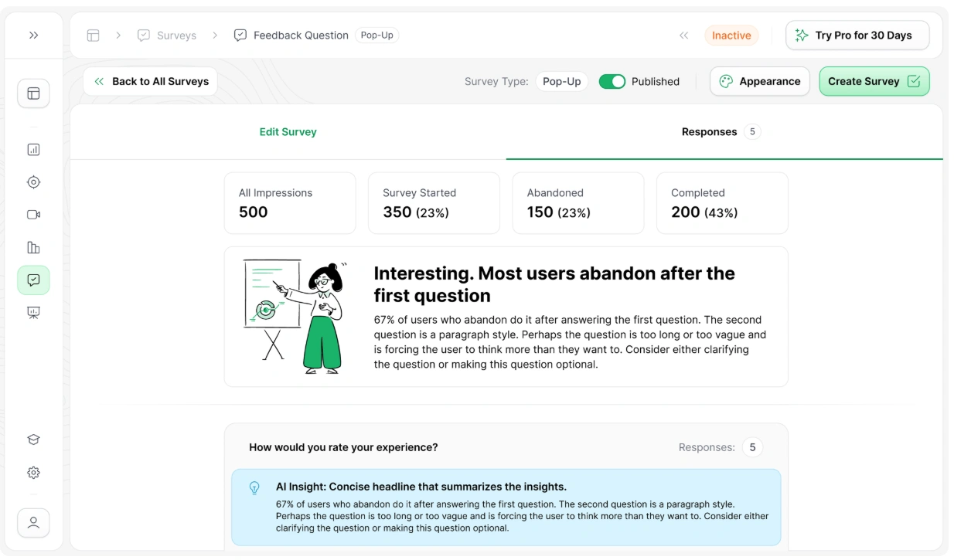This screenshot has height=560, width=954.
Task: Go to Surveys in the breadcrumb
Action: [167, 36]
